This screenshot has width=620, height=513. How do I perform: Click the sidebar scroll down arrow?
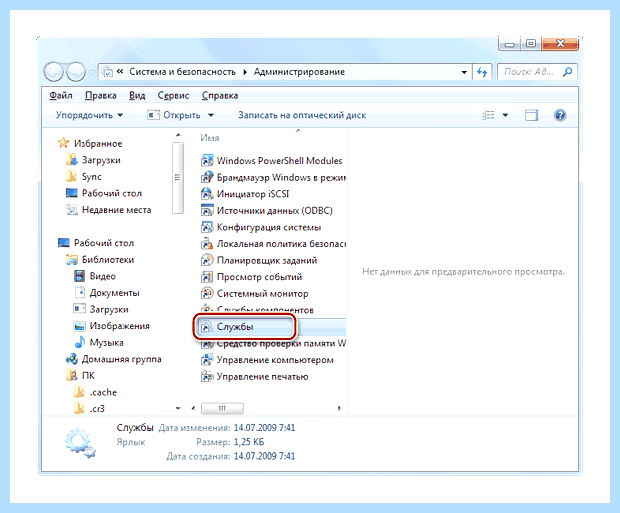[x=178, y=408]
